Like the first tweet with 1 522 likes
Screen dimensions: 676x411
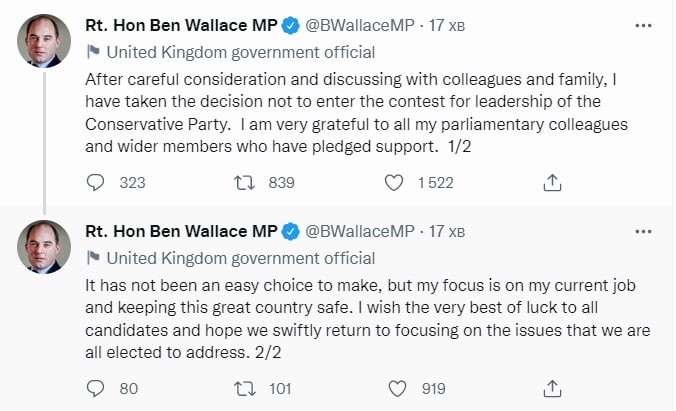click(395, 182)
